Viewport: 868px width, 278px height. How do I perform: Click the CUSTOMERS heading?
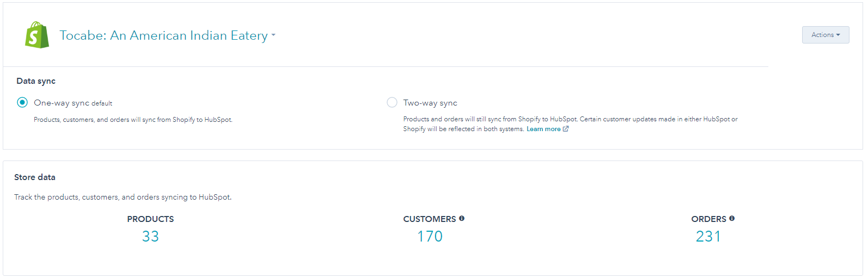429,219
